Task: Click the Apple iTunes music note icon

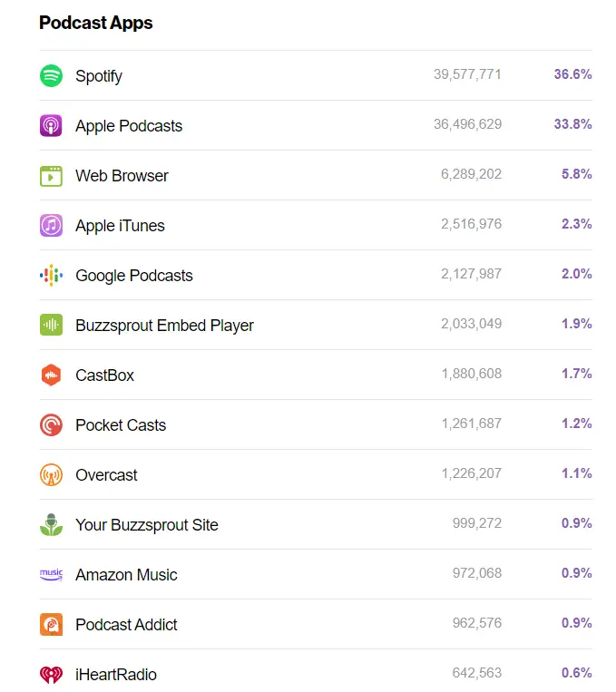Action: pos(51,226)
